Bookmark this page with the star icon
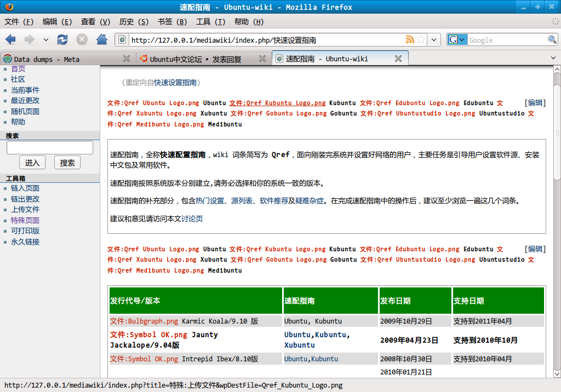561x392 pixels. pyautogui.click(x=421, y=40)
